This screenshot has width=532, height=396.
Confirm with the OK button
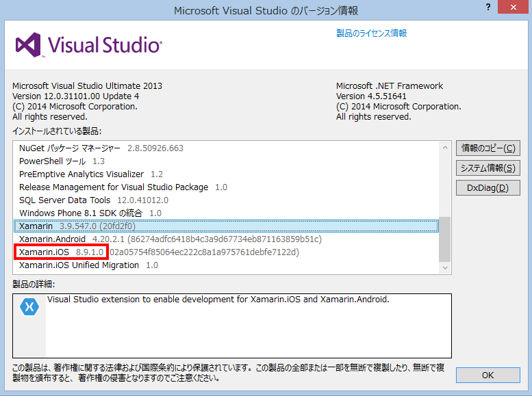[488, 375]
